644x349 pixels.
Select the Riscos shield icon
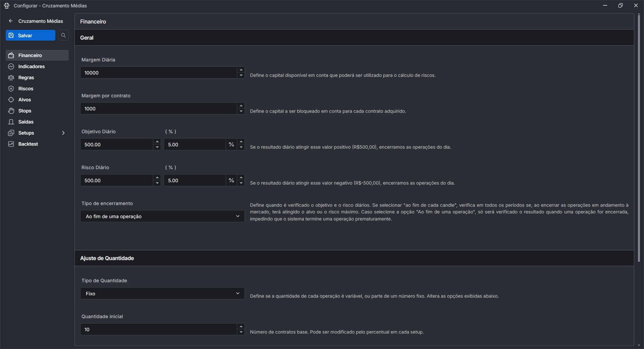11,89
